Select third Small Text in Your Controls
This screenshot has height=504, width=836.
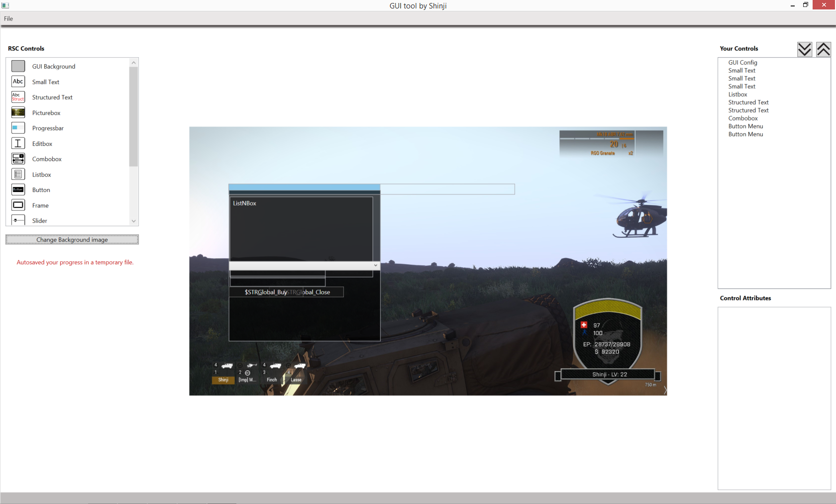tap(741, 86)
